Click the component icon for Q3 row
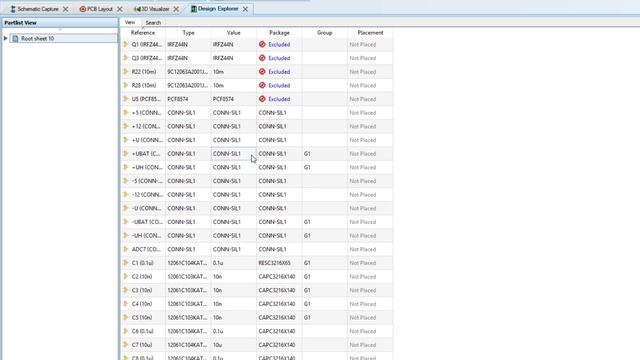Screen dimensions: 640x360 (x=126, y=58)
